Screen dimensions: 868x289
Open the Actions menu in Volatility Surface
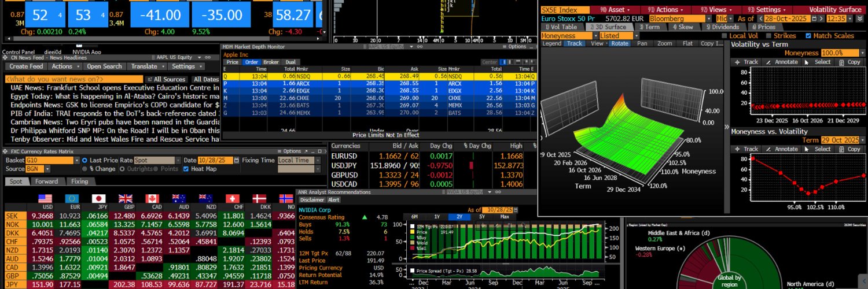[666, 9]
